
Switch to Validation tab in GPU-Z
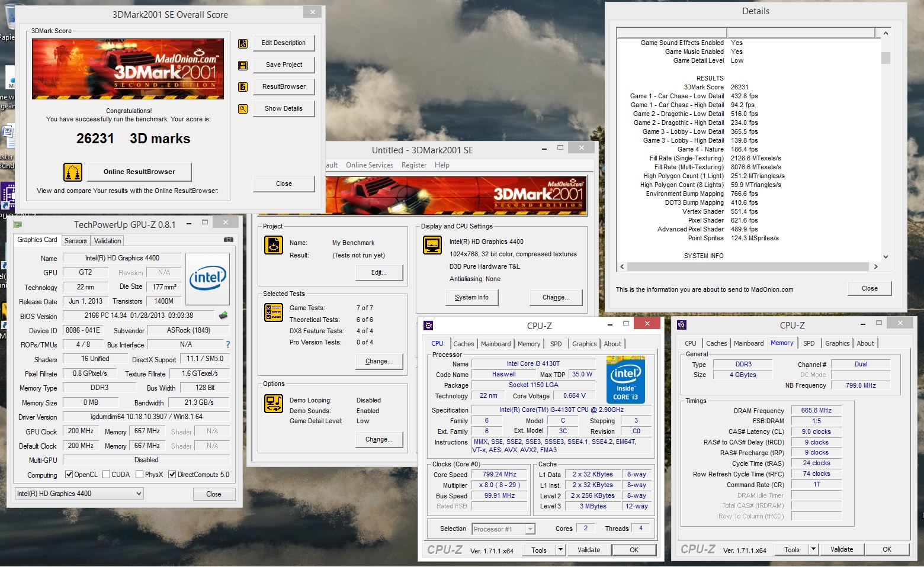(107, 241)
